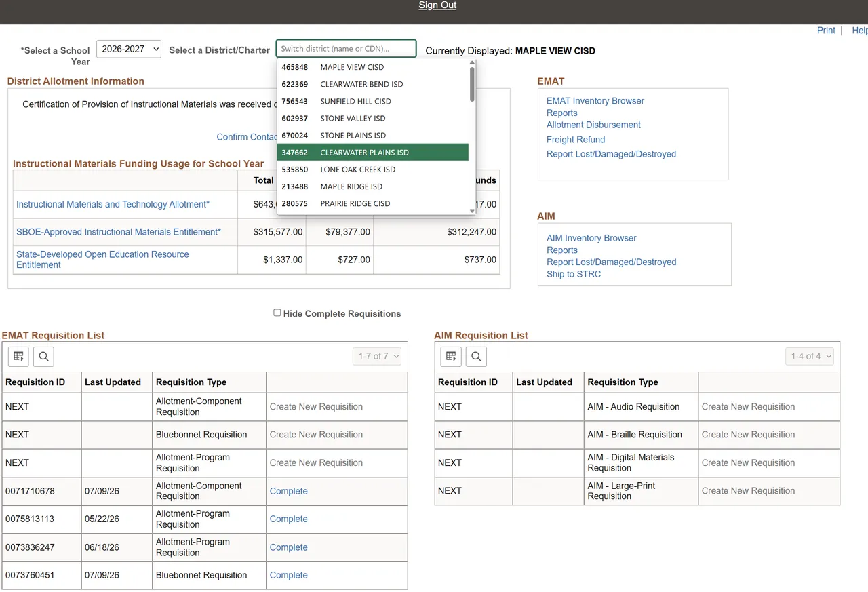This screenshot has height=592, width=868.
Task: Open AIM list grid personalize icon
Action: click(451, 356)
